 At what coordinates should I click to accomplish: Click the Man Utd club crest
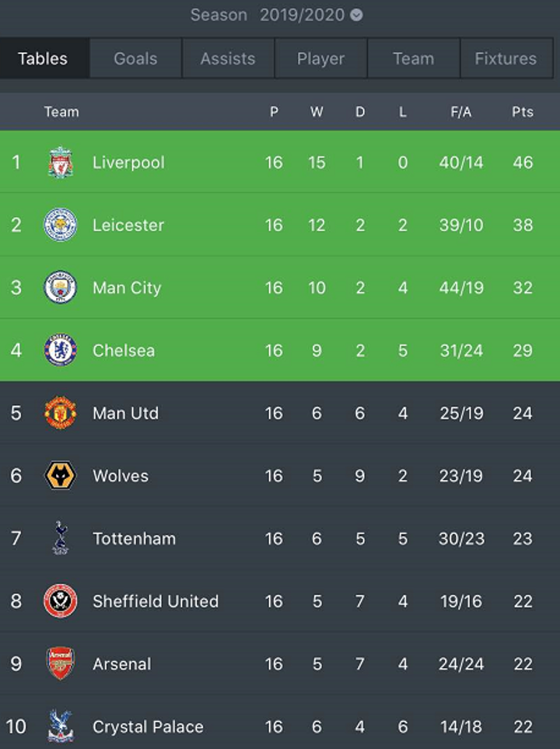[60, 413]
